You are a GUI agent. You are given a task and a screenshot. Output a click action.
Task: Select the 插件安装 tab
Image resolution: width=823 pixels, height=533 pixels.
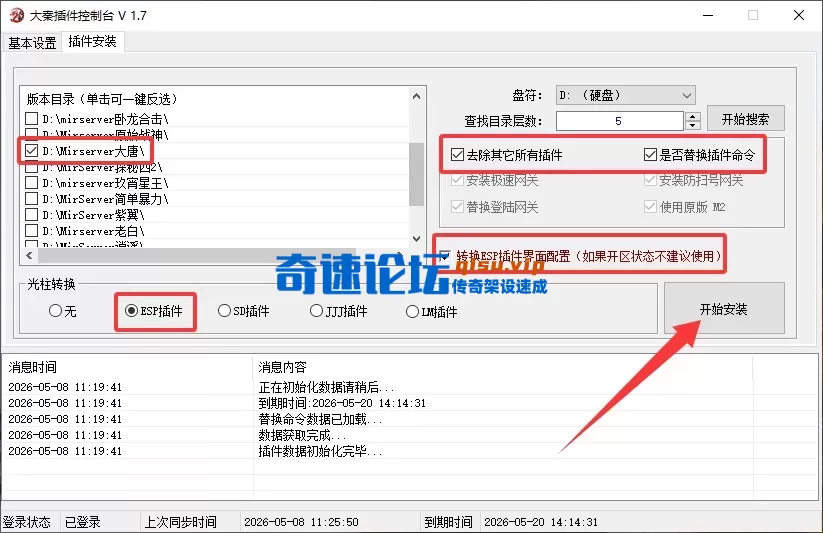[92, 41]
